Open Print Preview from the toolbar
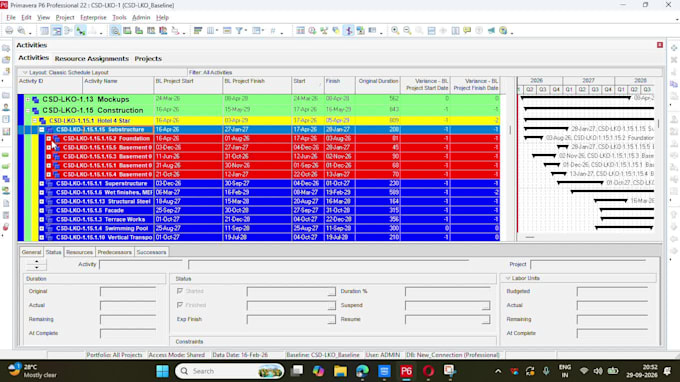This screenshot has height=382, width=680. [x=21, y=30]
